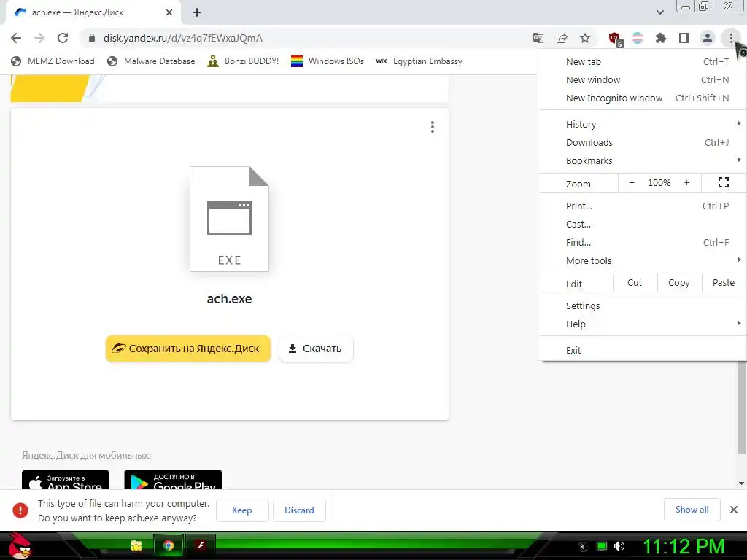This screenshot has height=560, width=747.
Task: Click the ach.exe file thumbnail
Action: (229, 219)
